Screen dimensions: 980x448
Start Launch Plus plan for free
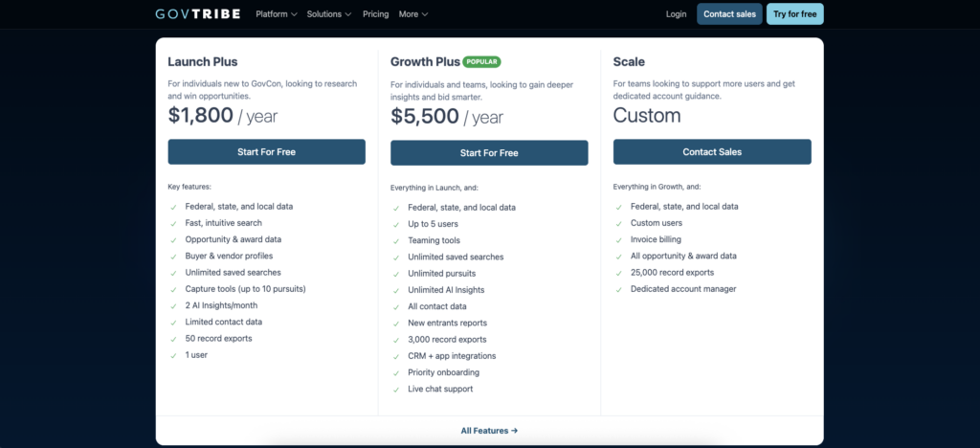coord(266,152)
